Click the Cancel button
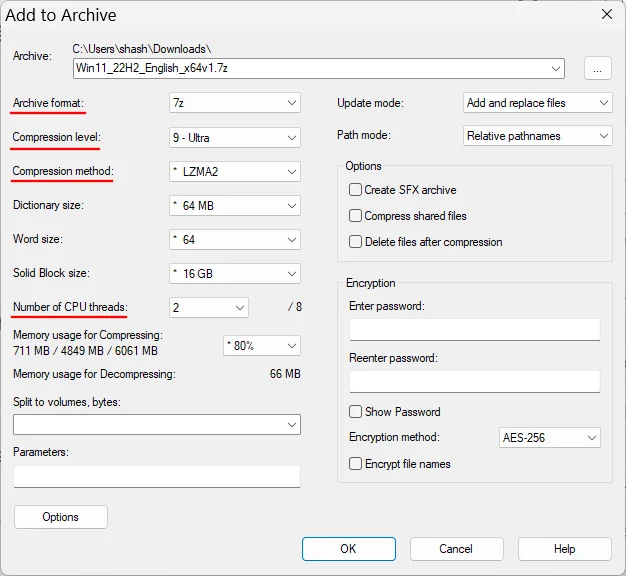Image resolution: width=626 pixels, height=576 pixels. pyautogui.click(x=456, y=549)
